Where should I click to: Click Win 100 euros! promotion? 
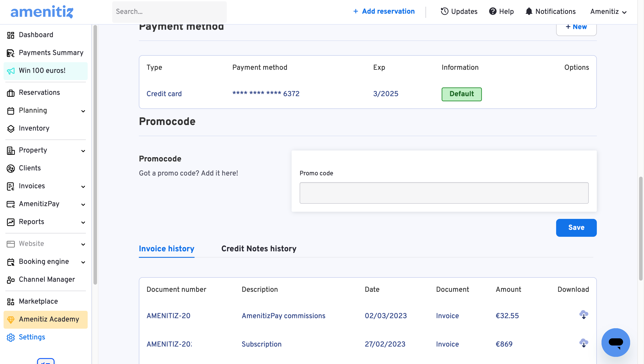(x=46, y=71)
